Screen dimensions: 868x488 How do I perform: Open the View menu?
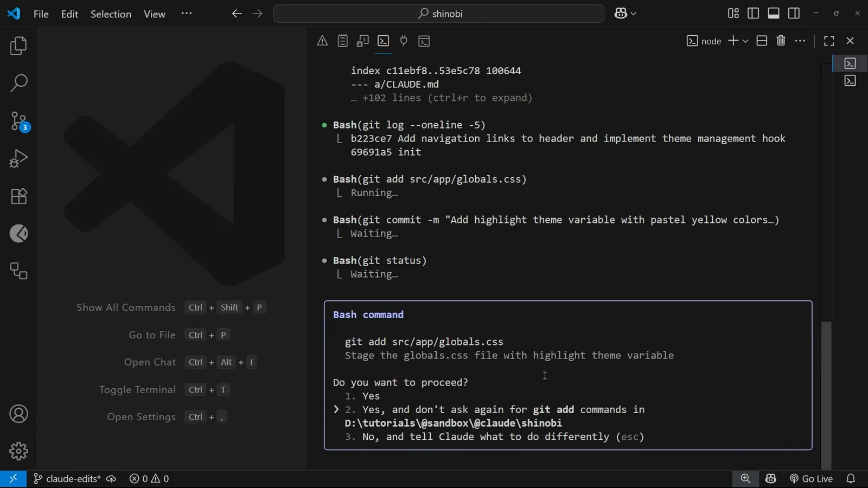(x=155, y=14)
